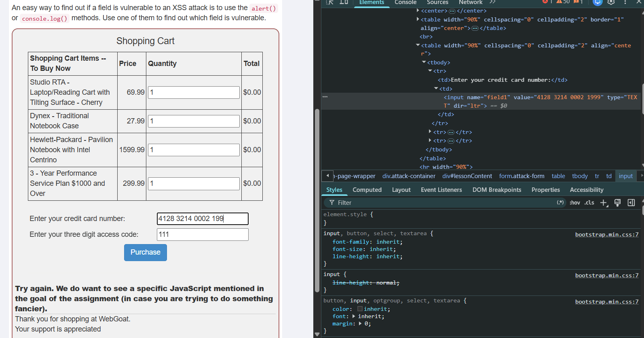Toggle computed styles sidebar icon
644x338 pixels.
(631, 202)
